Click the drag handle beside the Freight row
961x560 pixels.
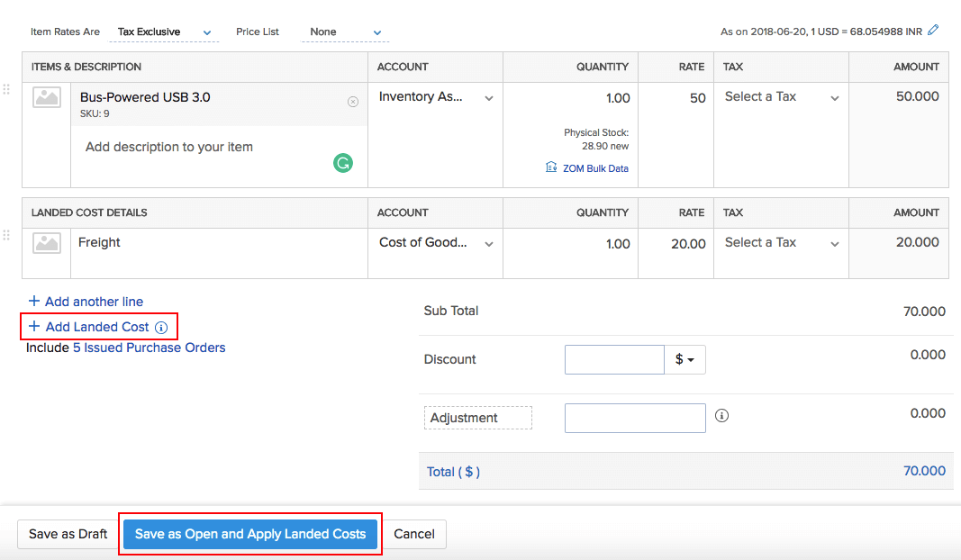[6, 237]
